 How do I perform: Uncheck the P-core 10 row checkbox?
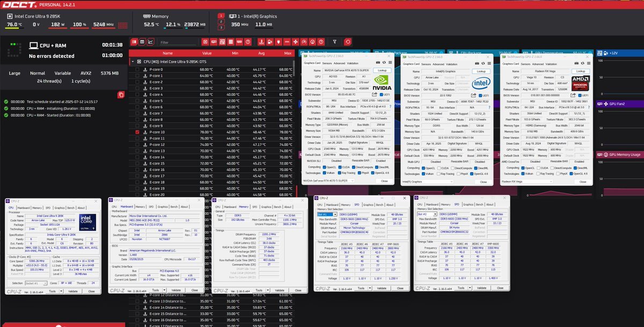pos(137,132)
